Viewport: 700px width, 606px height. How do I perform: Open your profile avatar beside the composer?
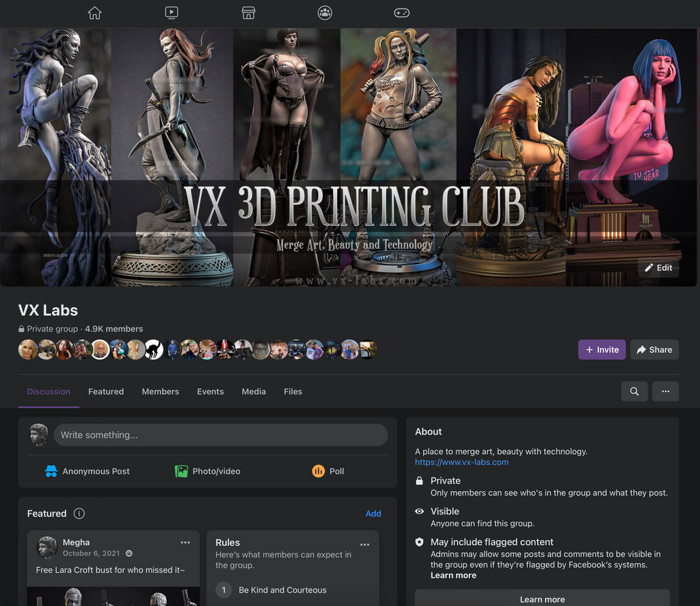click(x=38, y=434)
